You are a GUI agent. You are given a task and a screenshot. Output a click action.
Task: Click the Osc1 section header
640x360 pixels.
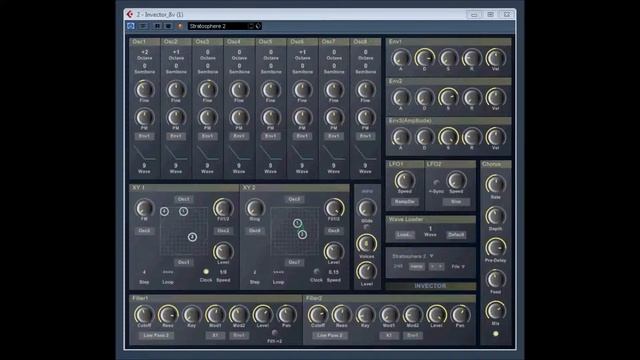(145, 42)
